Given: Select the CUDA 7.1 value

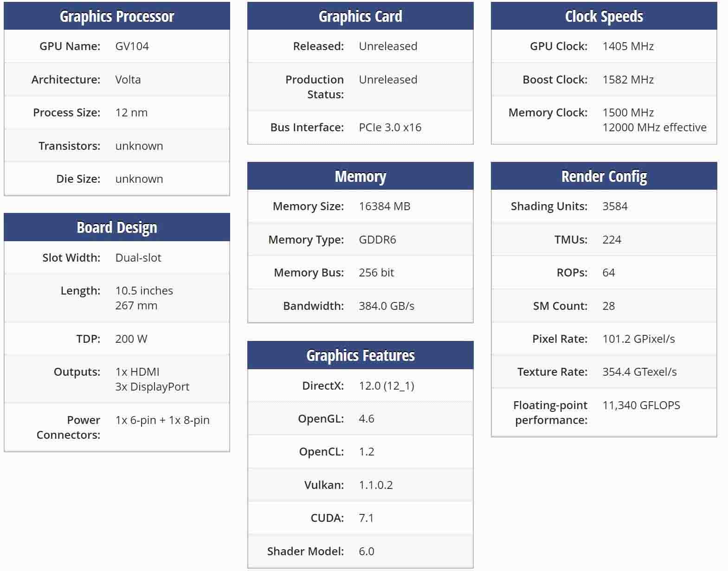Looking at the screenshot, I should (366, 518).
